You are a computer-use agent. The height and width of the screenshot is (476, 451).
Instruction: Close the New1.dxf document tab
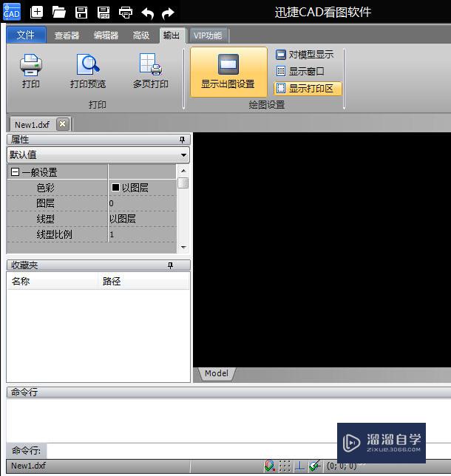pos(63,124)
